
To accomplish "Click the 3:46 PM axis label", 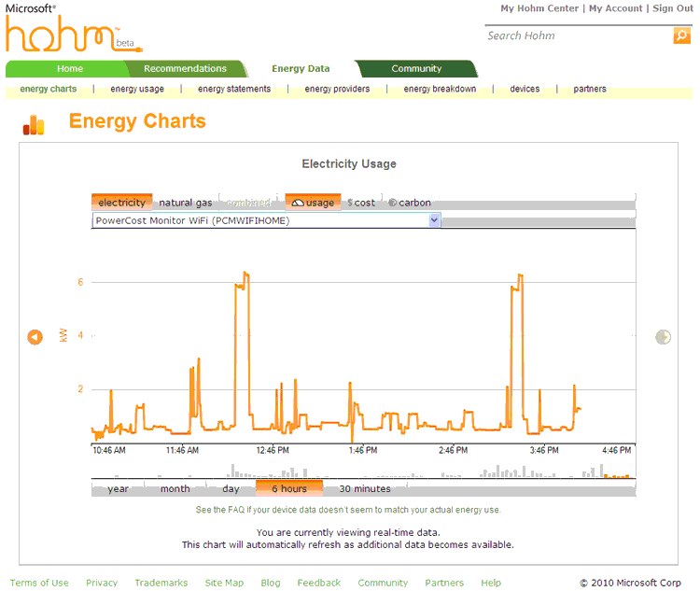I will point(544,450).
